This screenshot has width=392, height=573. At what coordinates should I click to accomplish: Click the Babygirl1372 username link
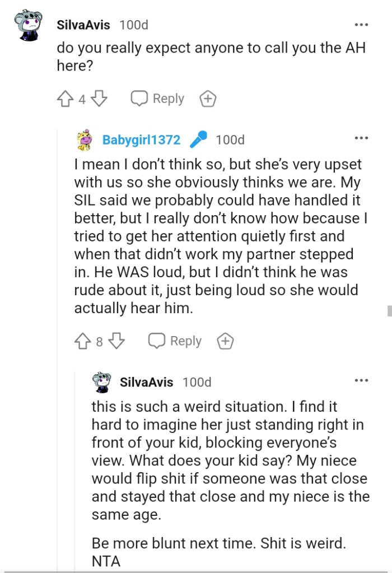tap(141, 140)
